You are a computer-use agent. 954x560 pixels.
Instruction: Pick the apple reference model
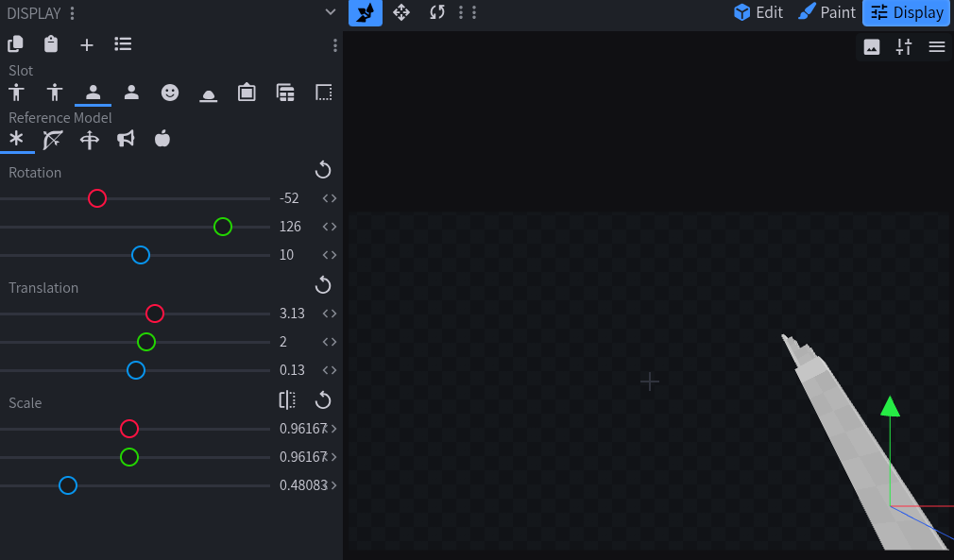click(162, 139)
